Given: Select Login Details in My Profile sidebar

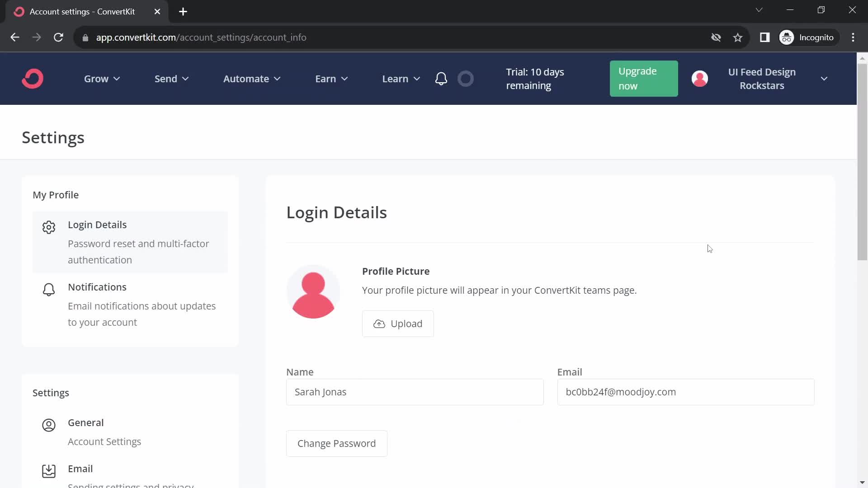Looking at the screenshot, I should [x=130, y=242].
